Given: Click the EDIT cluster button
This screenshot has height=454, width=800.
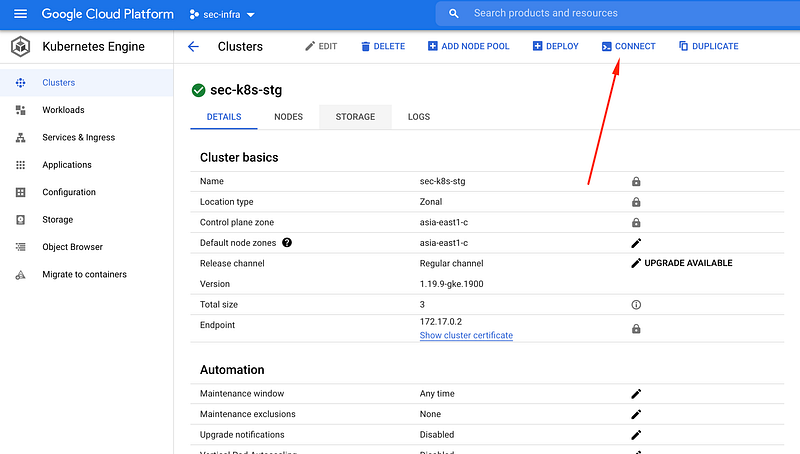Looking at the screenshot, I should 321,46.
